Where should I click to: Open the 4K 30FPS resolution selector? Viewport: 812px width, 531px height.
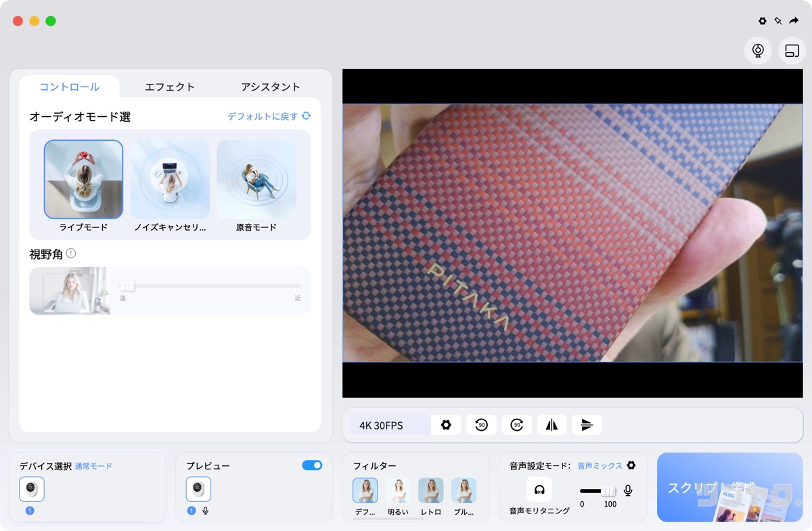point(390,425)
